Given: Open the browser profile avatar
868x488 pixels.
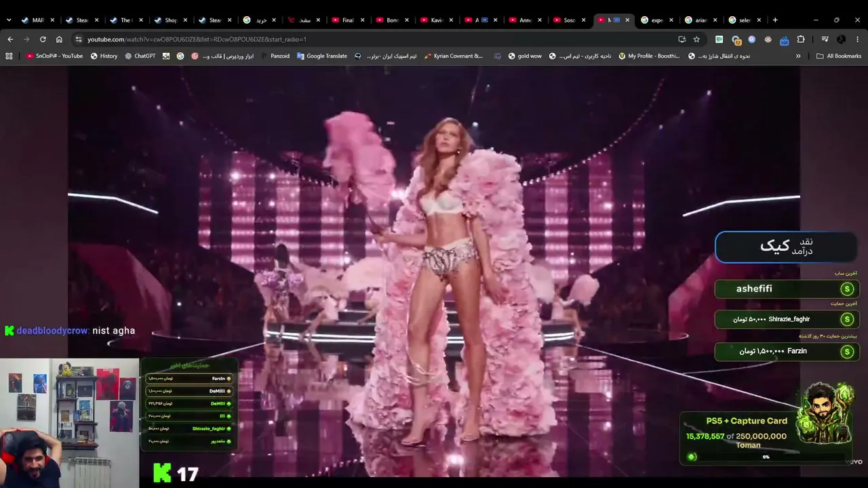Looking at the screenshot, I should coord(841,39).
